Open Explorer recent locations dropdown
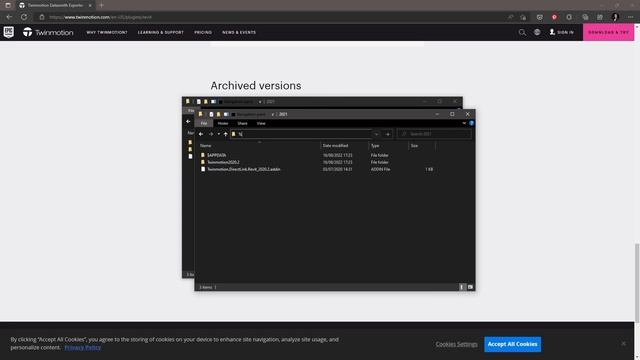This screenshot has height=360, width=640. point(219,134)
